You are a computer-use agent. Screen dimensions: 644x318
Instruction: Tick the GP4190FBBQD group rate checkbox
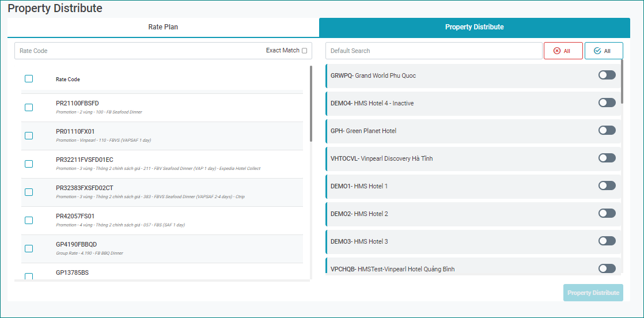[x=29, y=248]
